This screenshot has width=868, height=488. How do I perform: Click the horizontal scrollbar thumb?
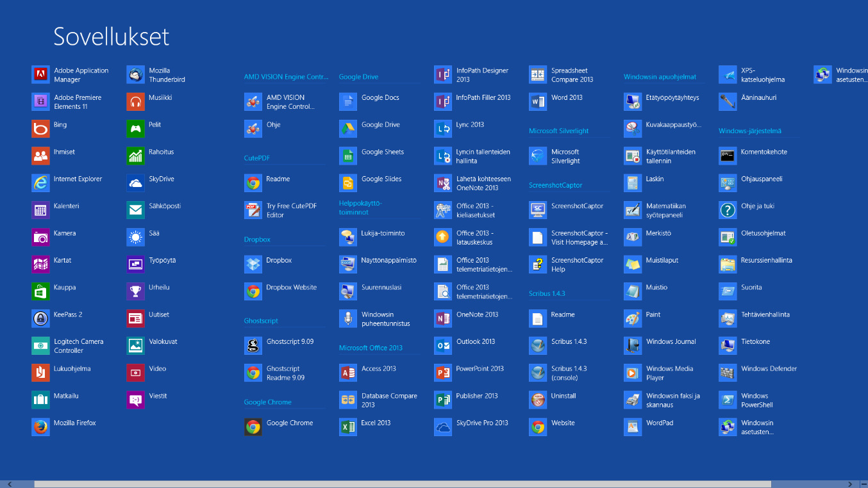(x=403, y=484)
